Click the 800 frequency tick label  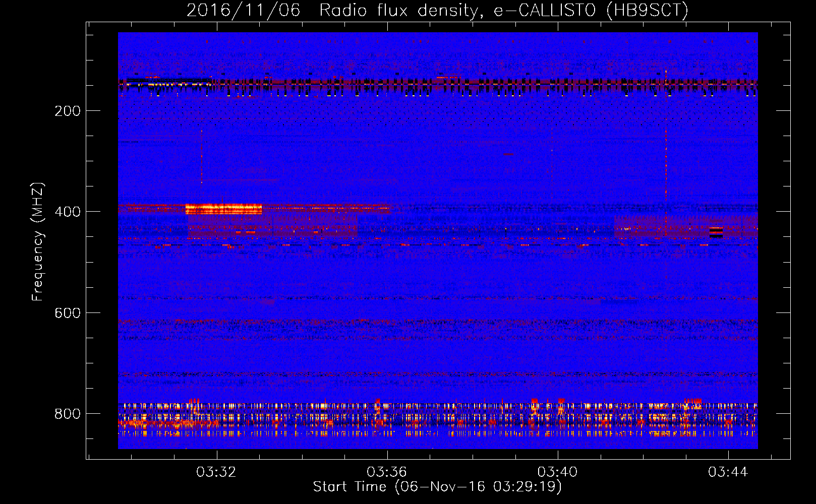68,414
